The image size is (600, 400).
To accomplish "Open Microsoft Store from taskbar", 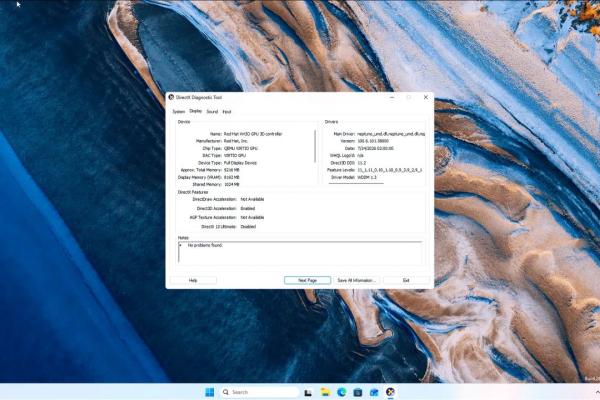I will 358,392.
